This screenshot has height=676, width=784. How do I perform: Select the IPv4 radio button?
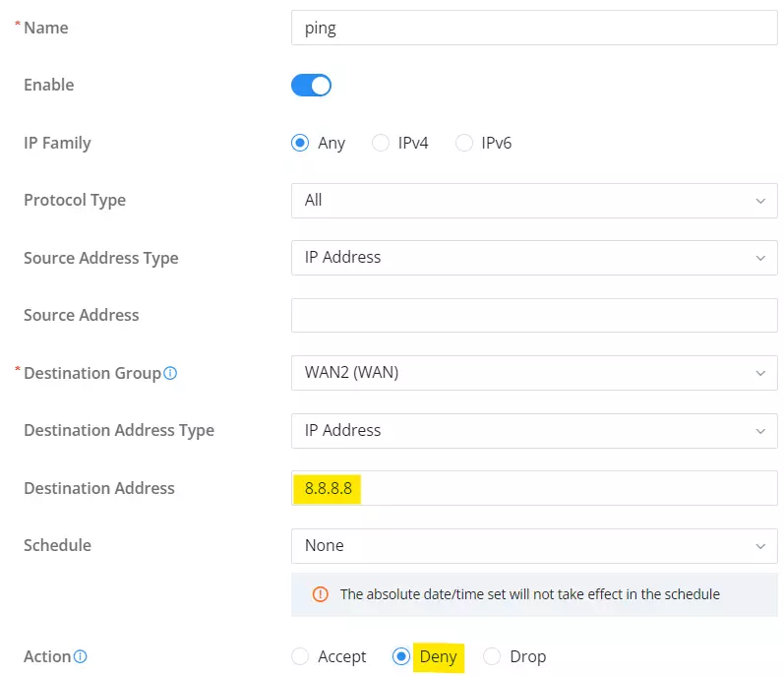[381, 143]
